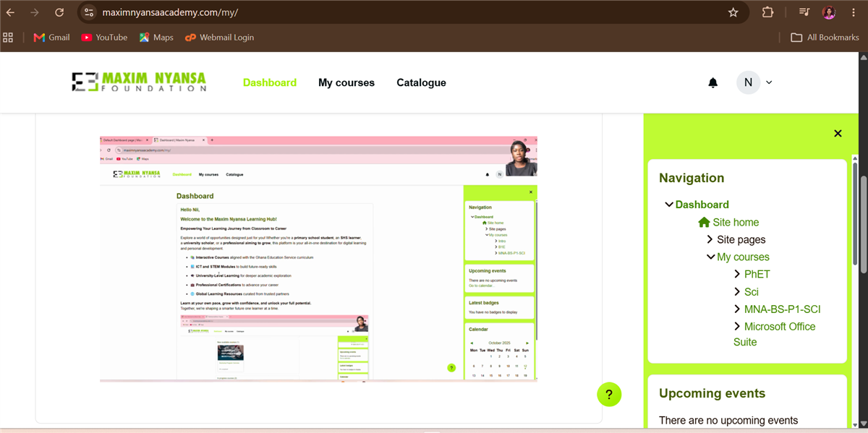Image resolution: width=868 pixels, height=433 pixels.
Task: Click the Maxim Nyansa Foundation logo
Action: pos(139,82)
